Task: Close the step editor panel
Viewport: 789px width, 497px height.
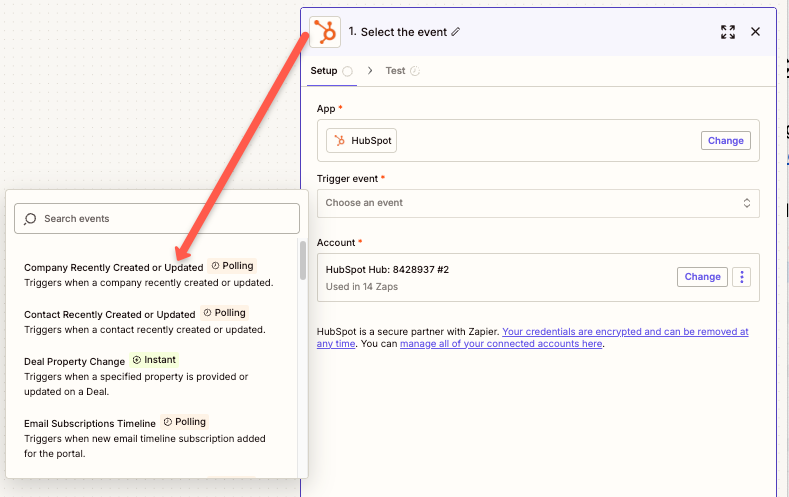Action: [755, 32]
